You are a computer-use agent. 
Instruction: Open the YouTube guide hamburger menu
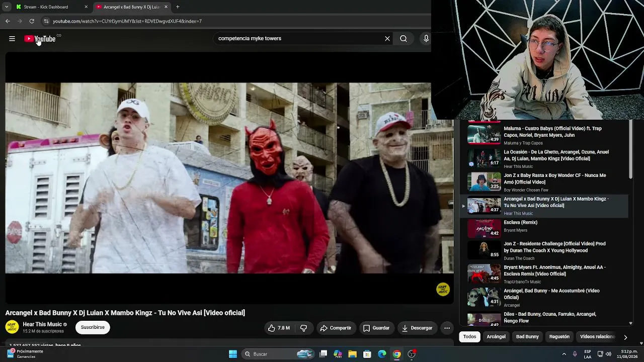click(x=12, y=39)
